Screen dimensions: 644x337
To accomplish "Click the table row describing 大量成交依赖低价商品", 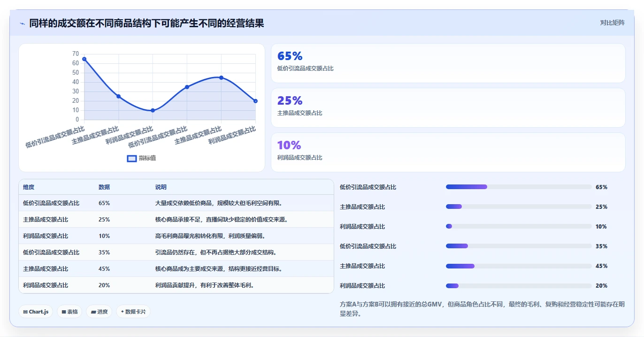I will pyautogui.click(x=176, y=203).
